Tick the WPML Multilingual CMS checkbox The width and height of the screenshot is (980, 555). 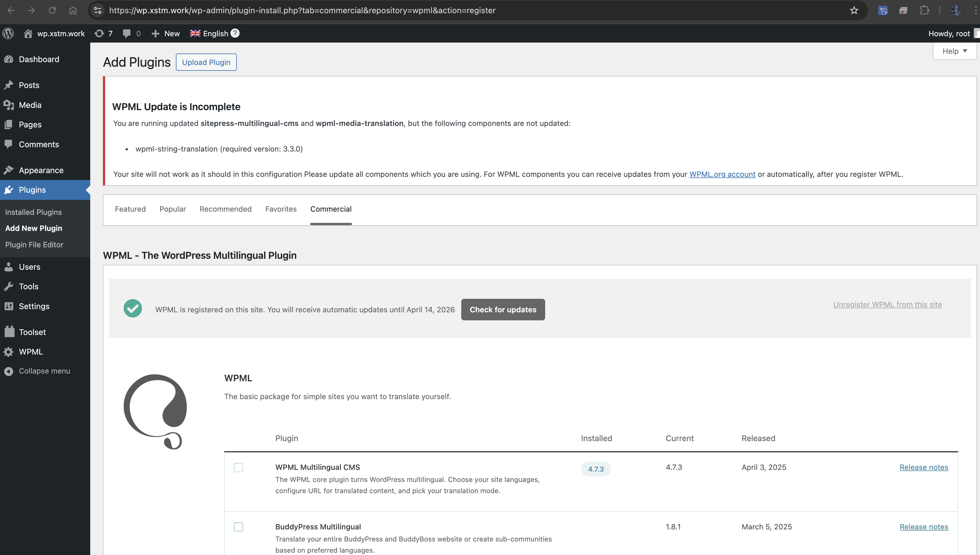pos(239,467)
